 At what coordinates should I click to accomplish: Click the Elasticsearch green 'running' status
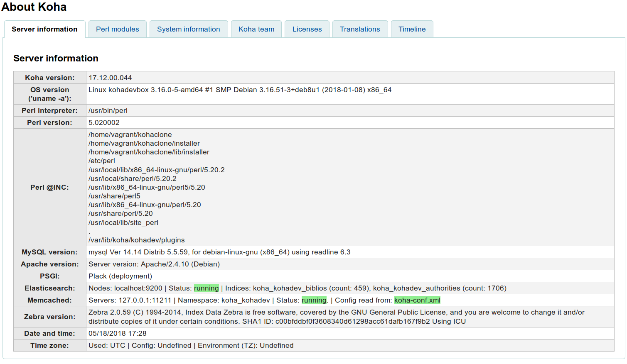pos(207,288)
